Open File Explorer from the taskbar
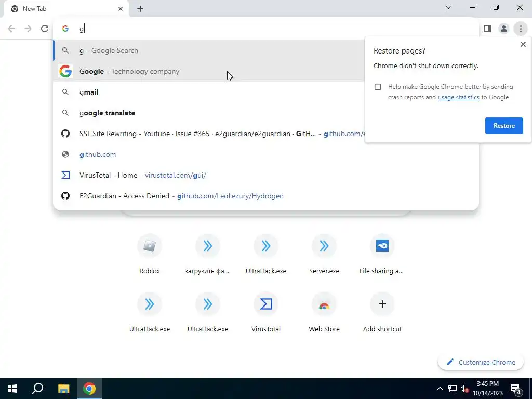 [63, 389]
